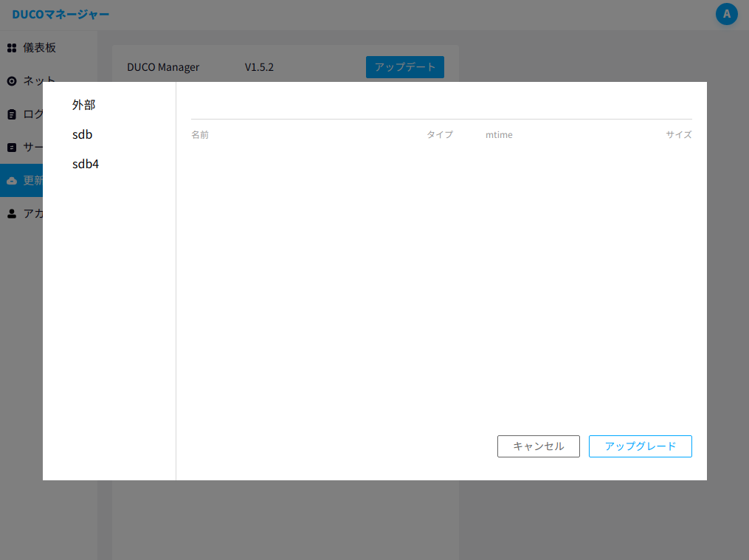The image size is (749, 560).
Task: Sort by the 名前 column header
Action: tap(200, 134)
